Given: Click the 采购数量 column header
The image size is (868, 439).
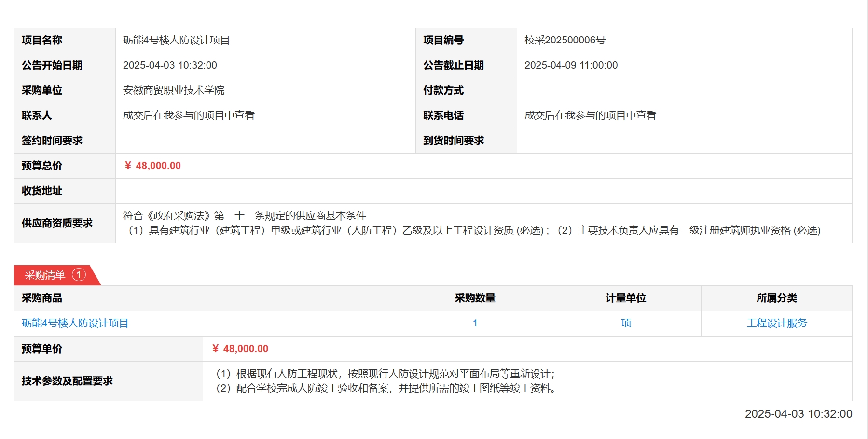Looking at the screenshot, I should pos(475,298).
